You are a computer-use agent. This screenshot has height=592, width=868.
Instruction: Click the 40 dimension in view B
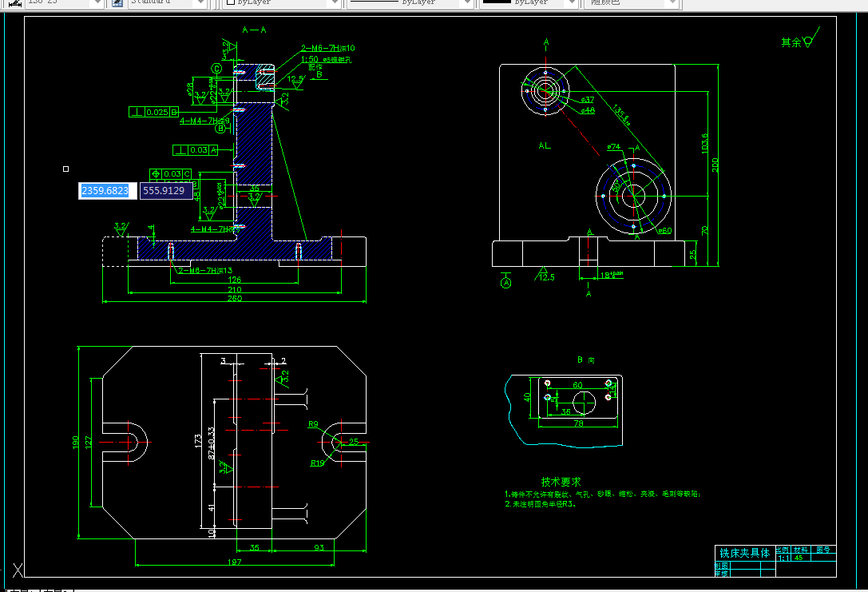coord(527,397)
